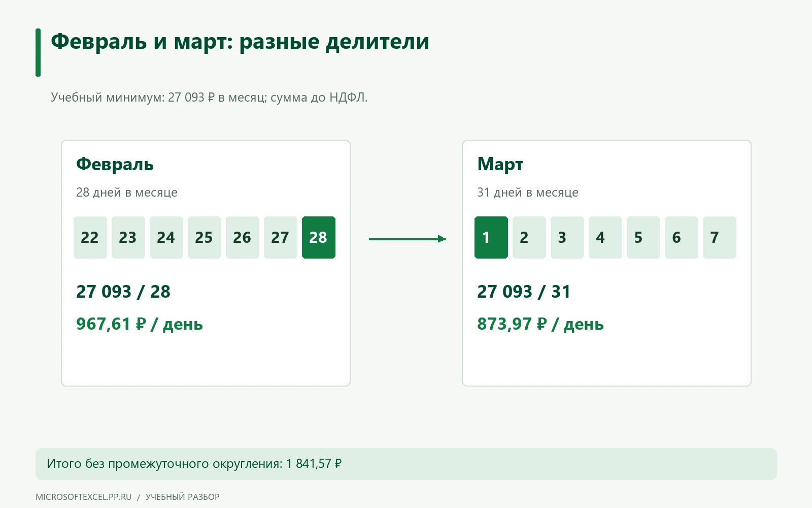The height and width of the screenshot is (508, 812).
Task: Select the March day 6 tile
Action: click(x=682, y=237)
